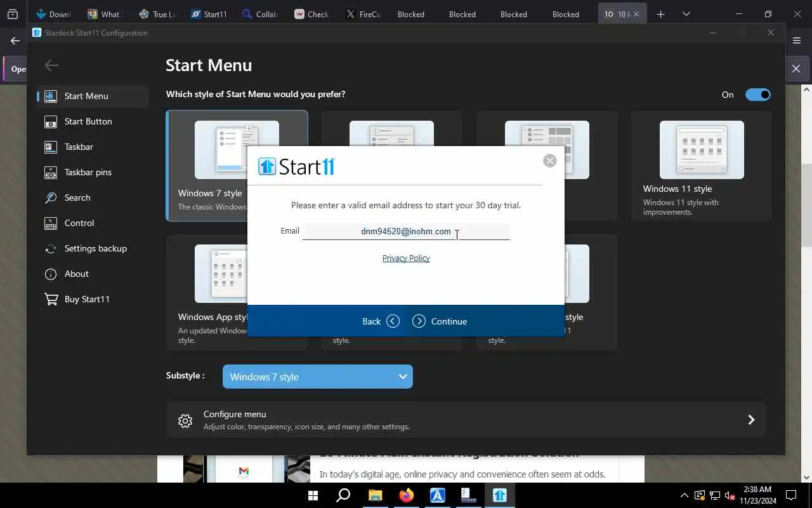
Task: Open the notification center icon
Action: (791, 495)
